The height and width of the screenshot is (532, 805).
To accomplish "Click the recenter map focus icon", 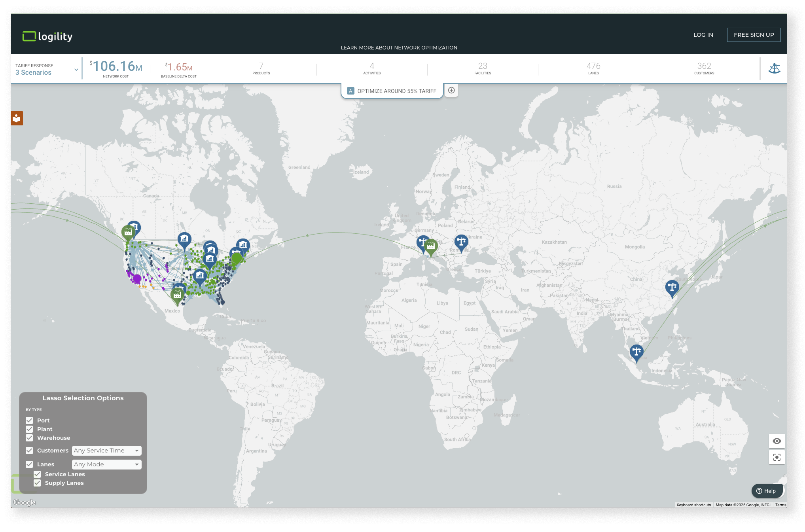I will coord(777,457).
